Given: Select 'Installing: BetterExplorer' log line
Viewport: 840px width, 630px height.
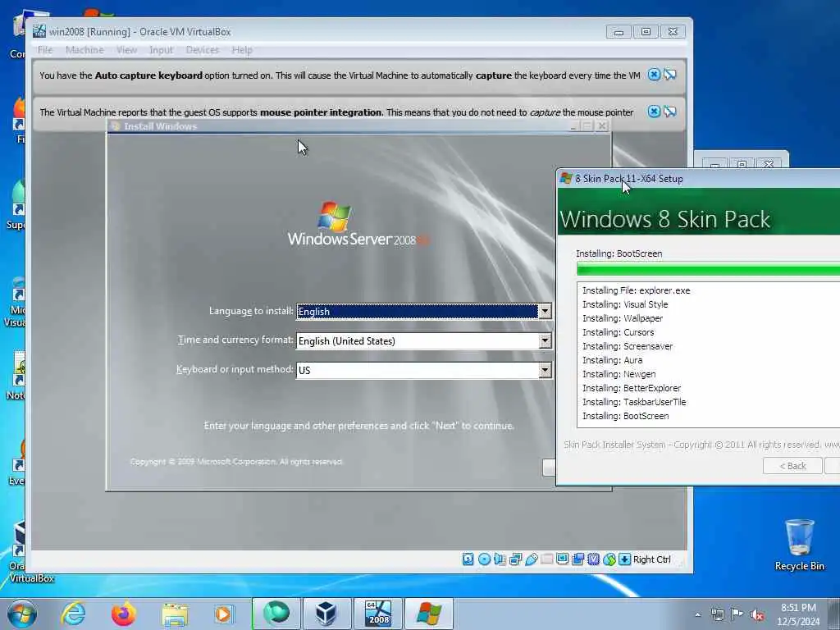Looking at the screenshot, I should point(632,388).
